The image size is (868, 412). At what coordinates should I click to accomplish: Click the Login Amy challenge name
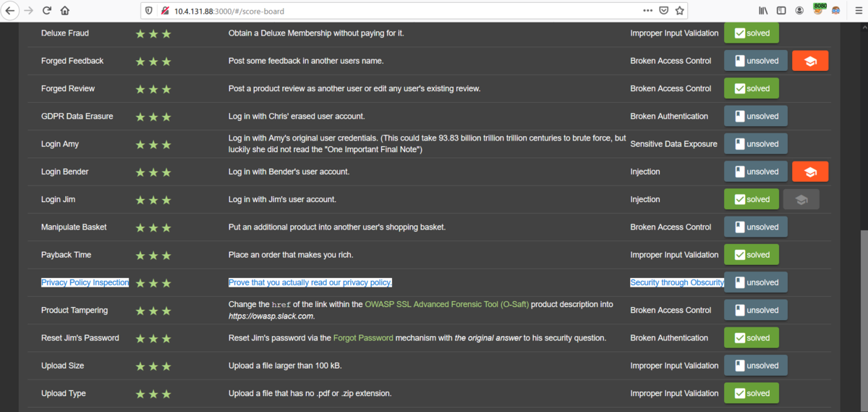(x=60, y=144)
